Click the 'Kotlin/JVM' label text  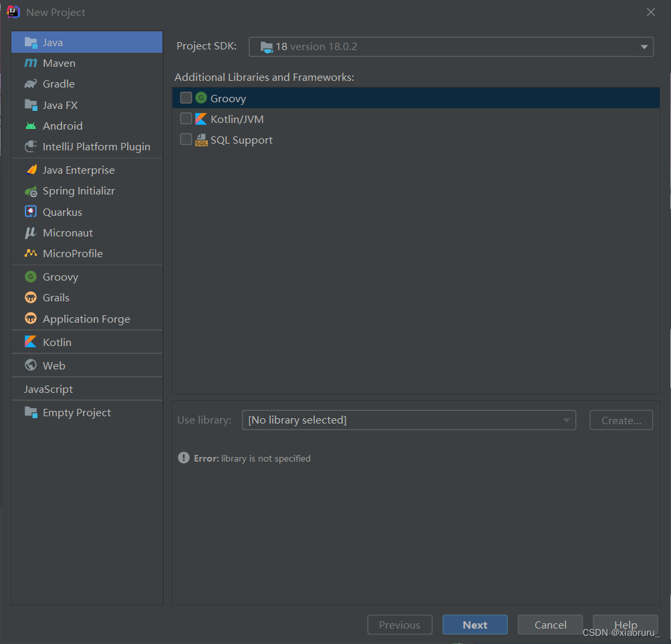click(237, 119)
